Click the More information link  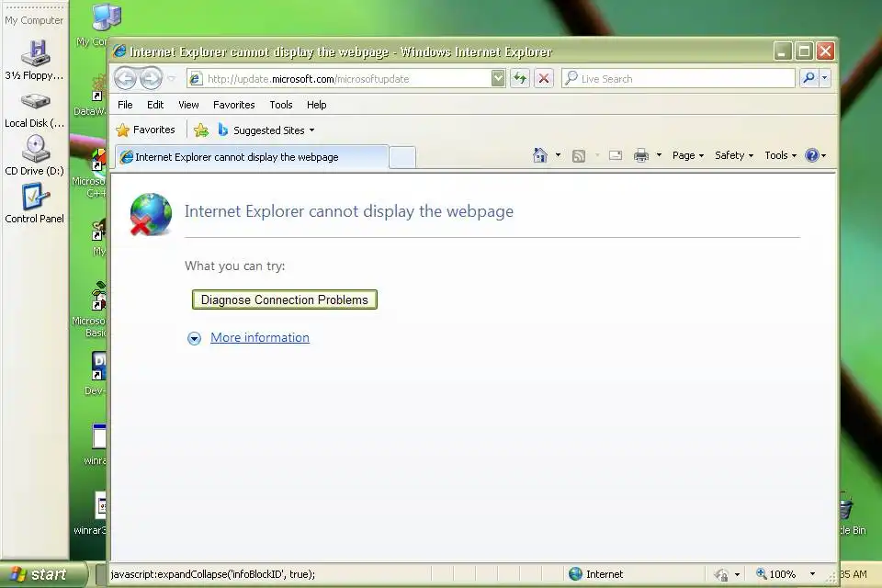260,337
